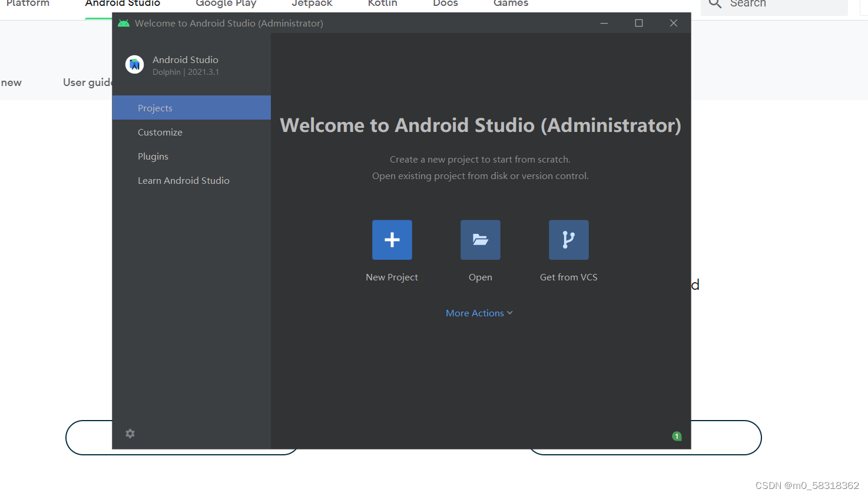Image resolution: width=868 pixels, height=496 pixels.
Task: Click the New Project plus icon
Action: click(392, 240)
